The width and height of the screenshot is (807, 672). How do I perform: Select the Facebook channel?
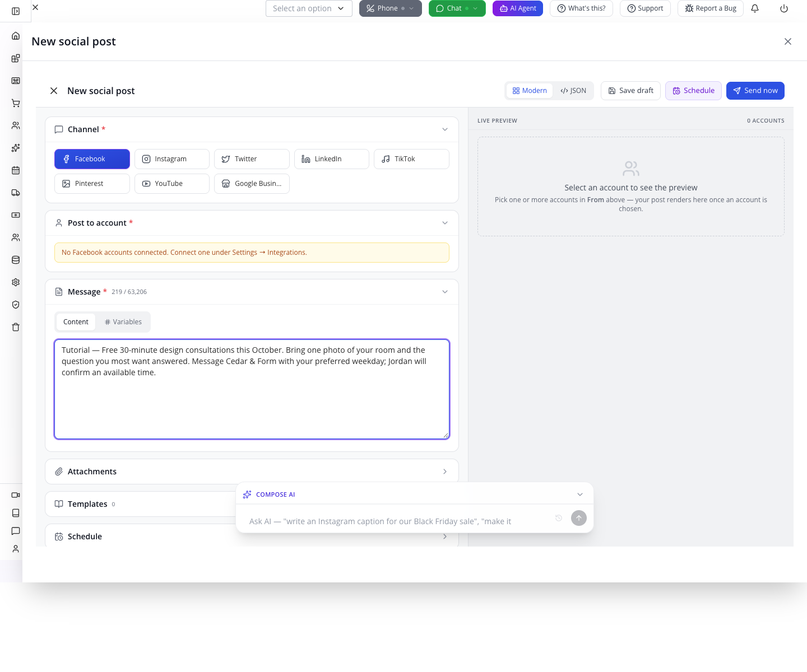pos(92,159)
